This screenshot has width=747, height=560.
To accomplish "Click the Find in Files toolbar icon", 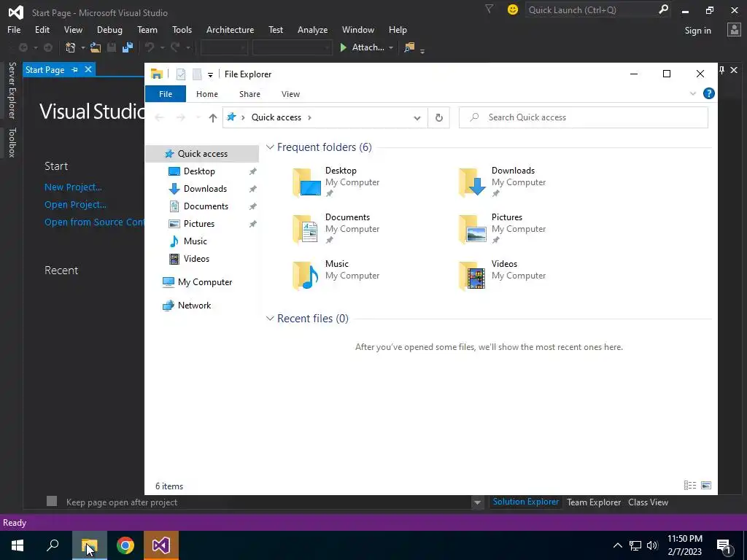I will tap(409, 47).
